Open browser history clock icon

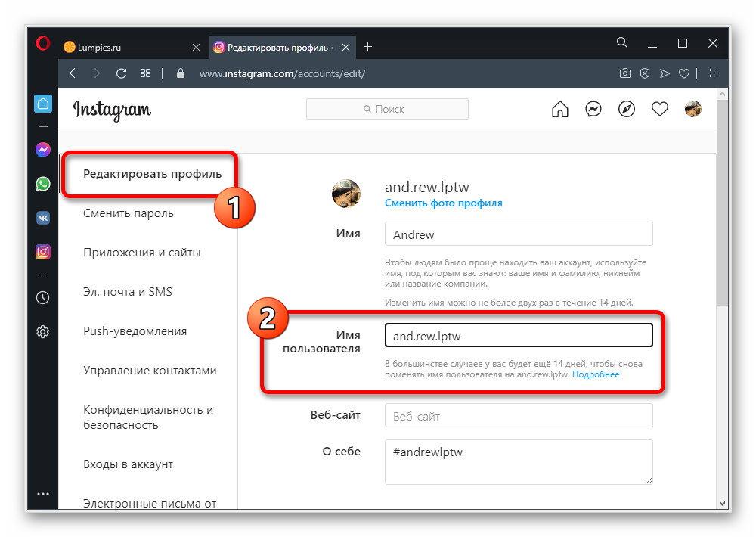43,297
